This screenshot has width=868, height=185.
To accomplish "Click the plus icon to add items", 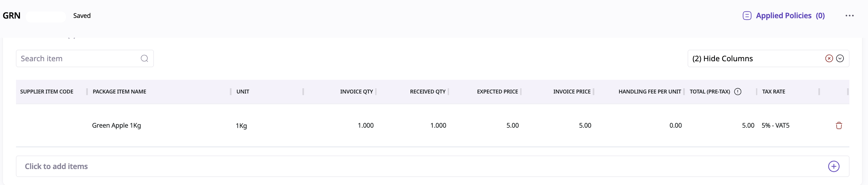I will coord(834,166).
